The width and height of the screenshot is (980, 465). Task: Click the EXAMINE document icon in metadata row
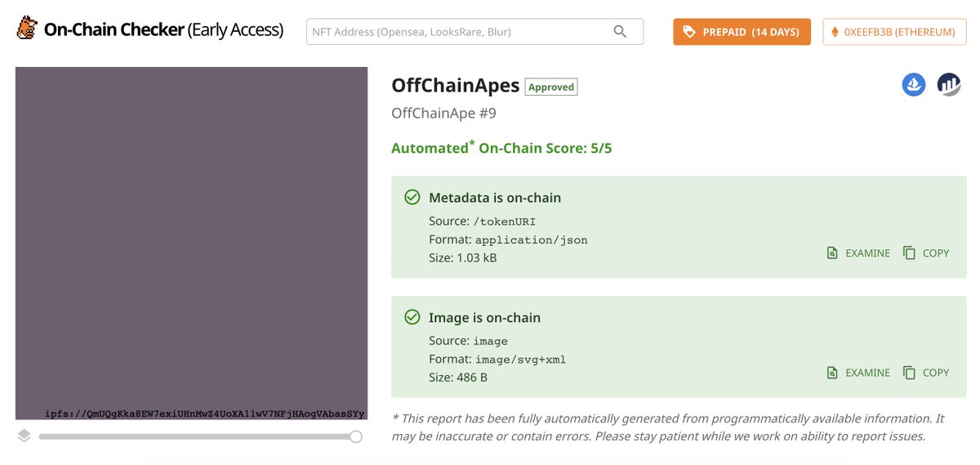point(832,253)
